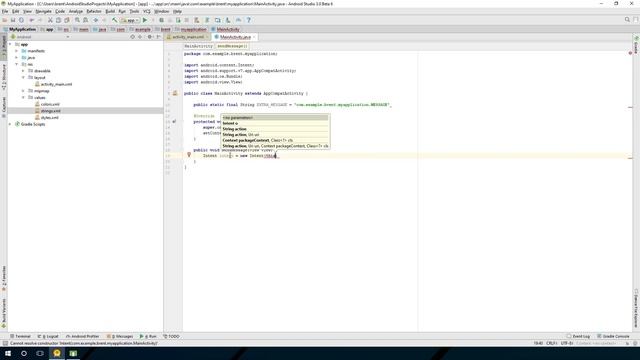Expand the mipmap folder arrow
The height and width of the screenshot is (360, 640).
point(23,91)
